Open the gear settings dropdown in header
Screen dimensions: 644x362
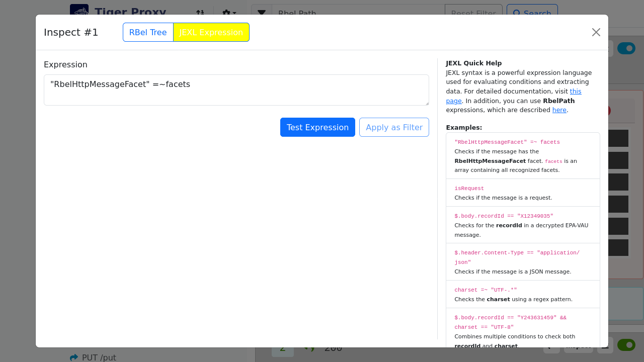(229, 14)
